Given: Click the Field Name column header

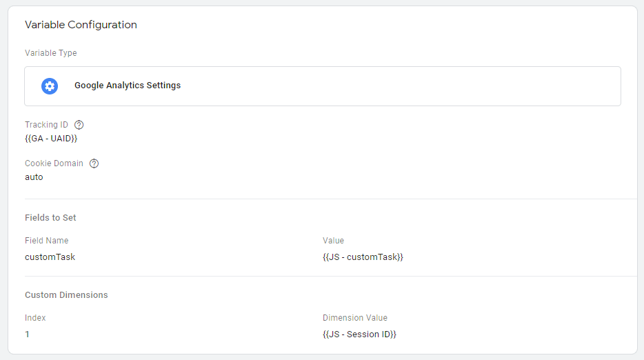Looking at the screenshot, I should click(x=46, y=241).
